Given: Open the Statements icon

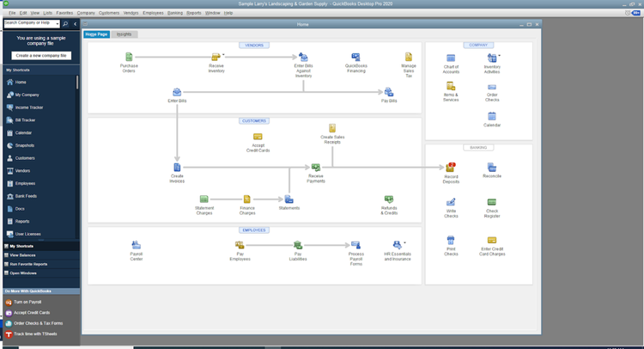Looking at the screenshot, I should coord(289,199).
